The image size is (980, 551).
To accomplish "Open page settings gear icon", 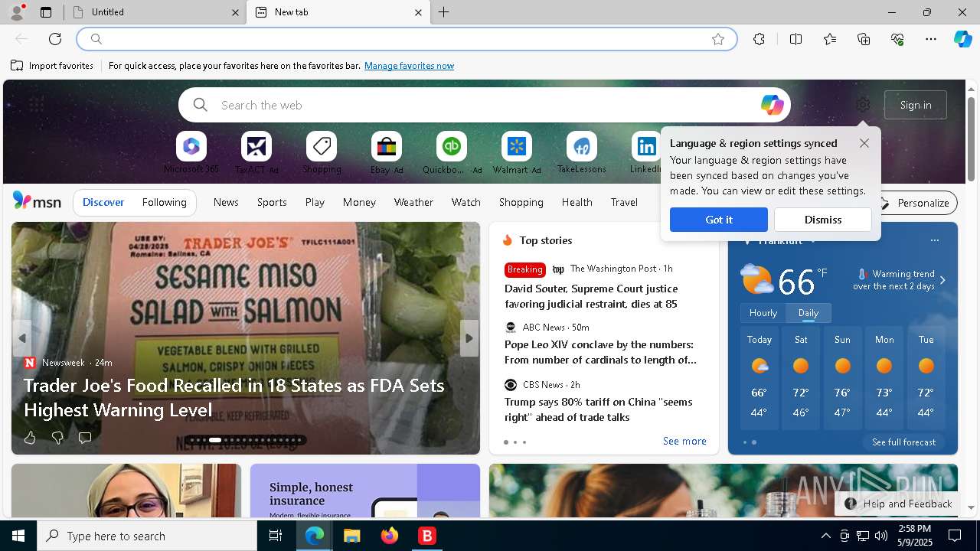I will pos(863,105).
